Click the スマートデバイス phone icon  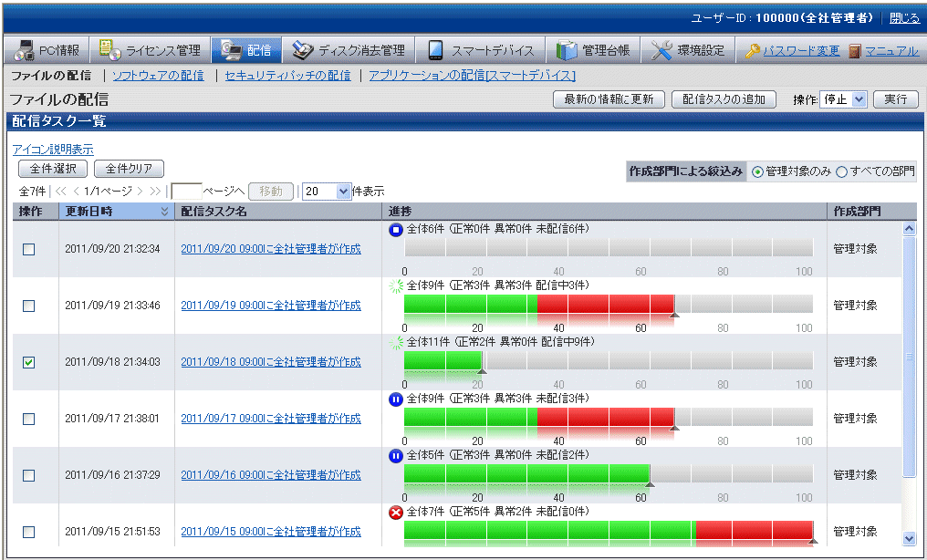[435, 50]
